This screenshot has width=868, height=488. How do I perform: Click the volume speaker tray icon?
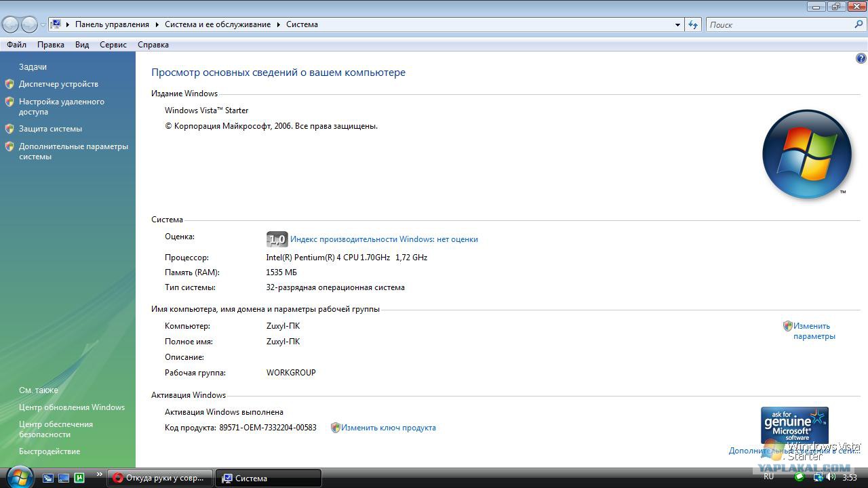tap(831, 478)
